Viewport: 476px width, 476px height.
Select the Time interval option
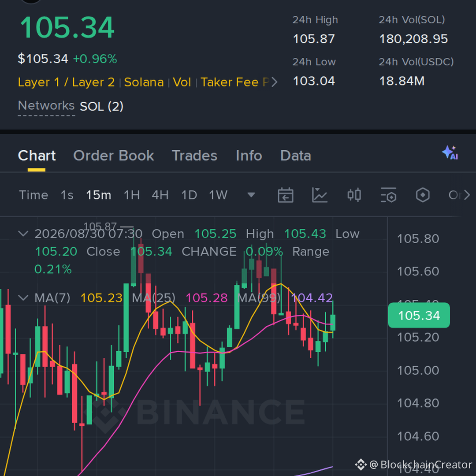33,195
